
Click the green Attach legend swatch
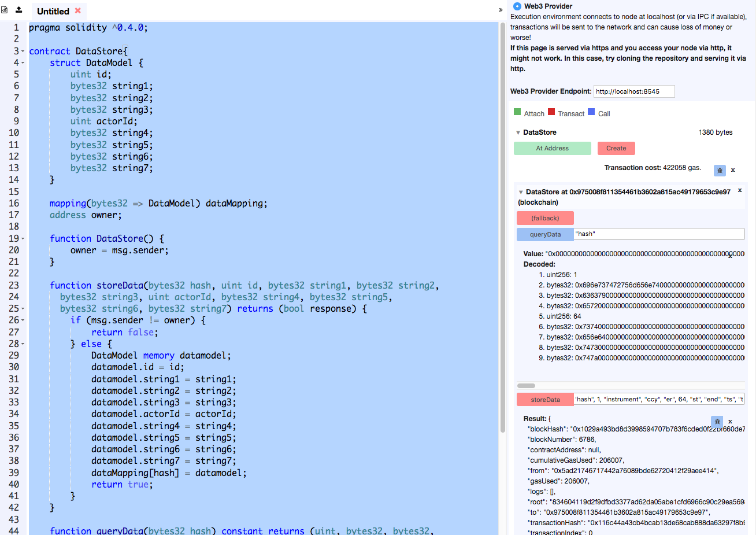(x=517, y=112)
